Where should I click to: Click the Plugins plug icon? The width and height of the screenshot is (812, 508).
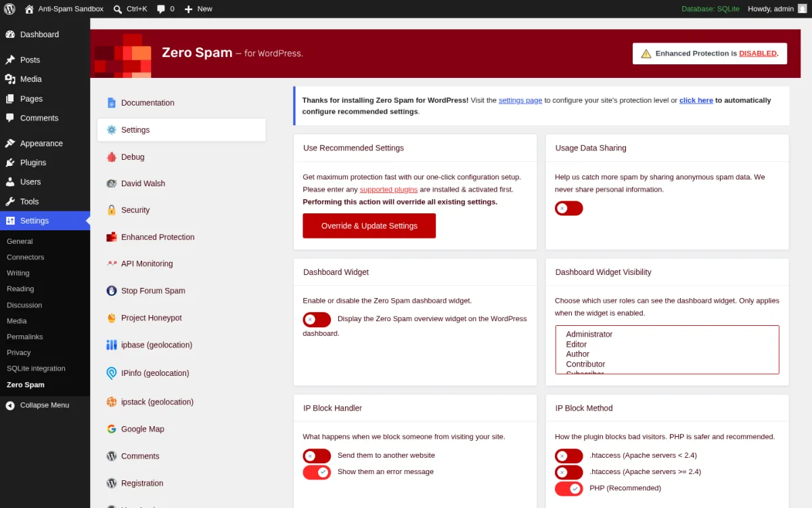pos(10,163)
